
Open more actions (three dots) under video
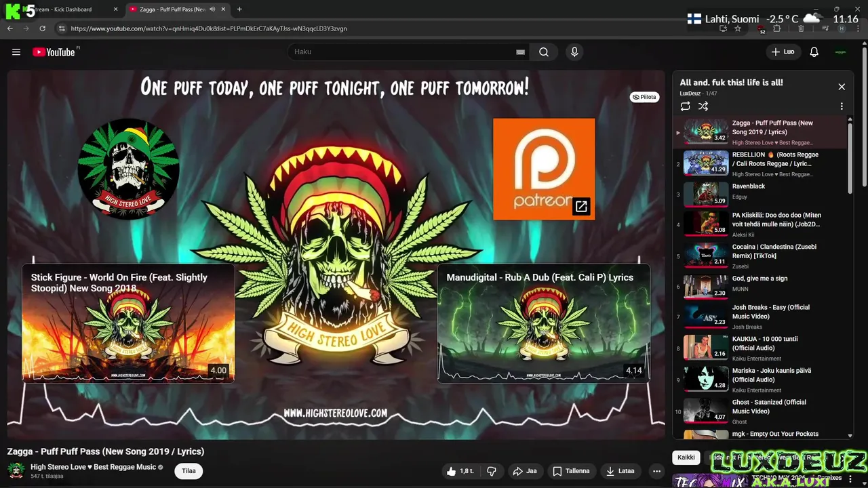(656, 471)
